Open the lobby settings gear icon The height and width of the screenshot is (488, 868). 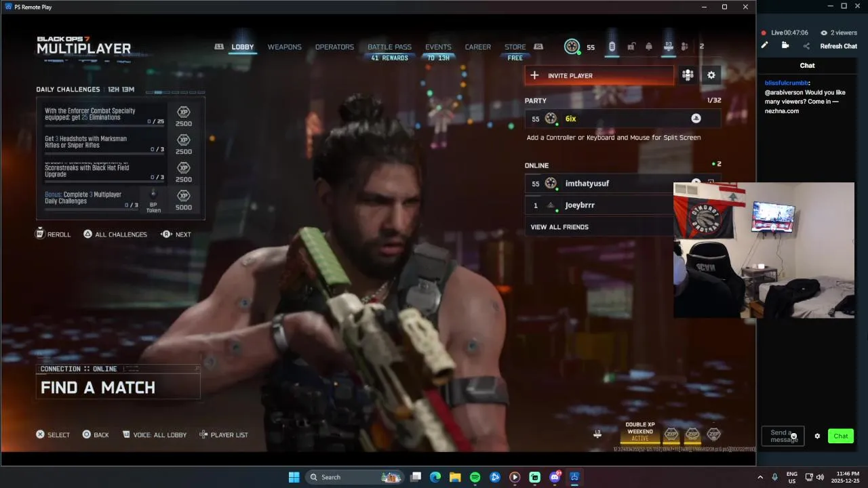tap(711, 75)
